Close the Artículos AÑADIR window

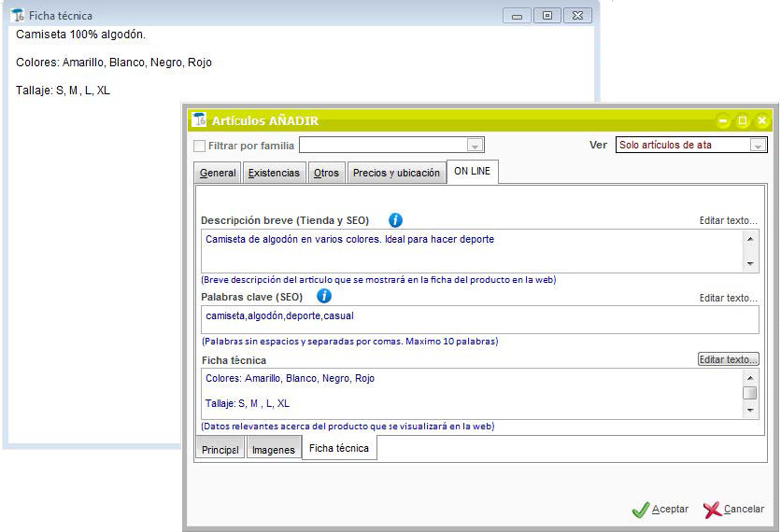(761, 120)
